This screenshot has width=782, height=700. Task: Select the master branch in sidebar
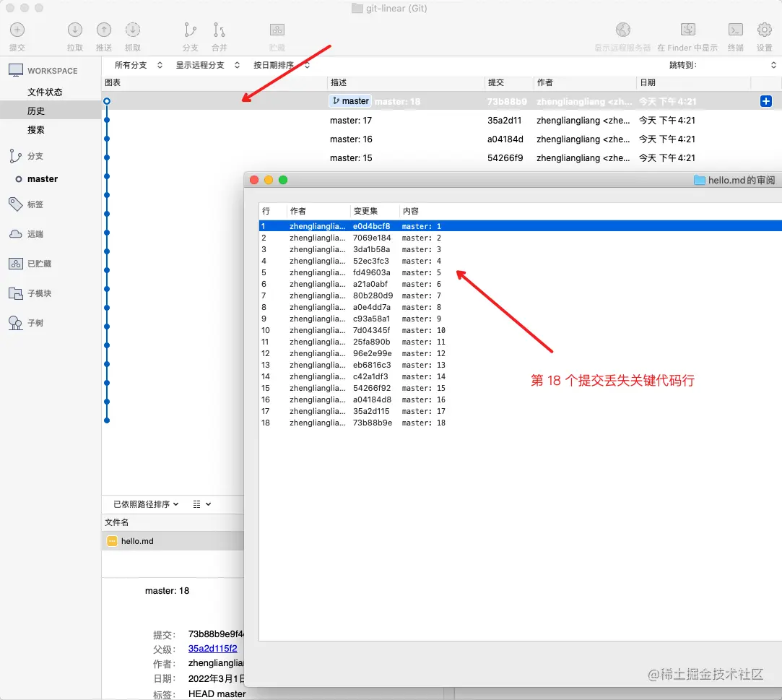(43, 178)
